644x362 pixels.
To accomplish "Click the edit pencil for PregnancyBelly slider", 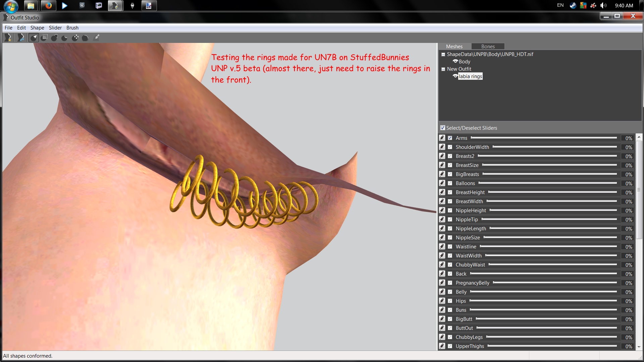I will pyautogui.click(x=442, y=283).
